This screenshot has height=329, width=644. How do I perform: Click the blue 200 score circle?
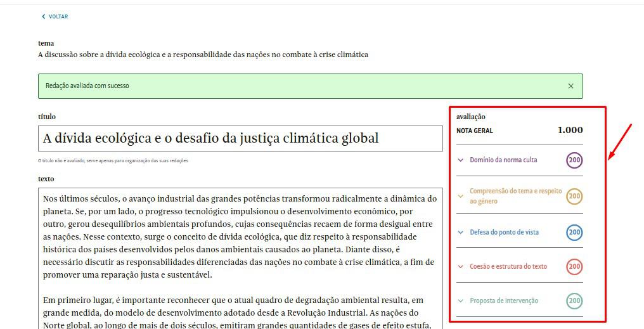tap(574, 233)
